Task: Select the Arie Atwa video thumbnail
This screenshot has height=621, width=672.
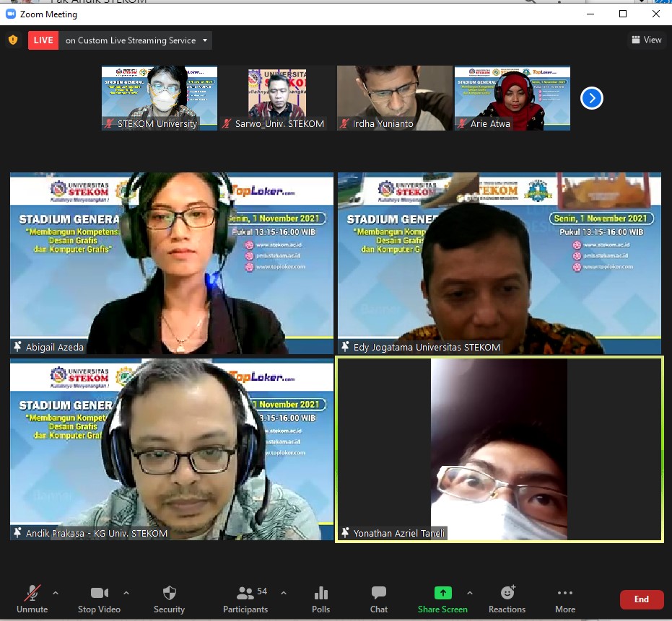Action: click(512, 98)
